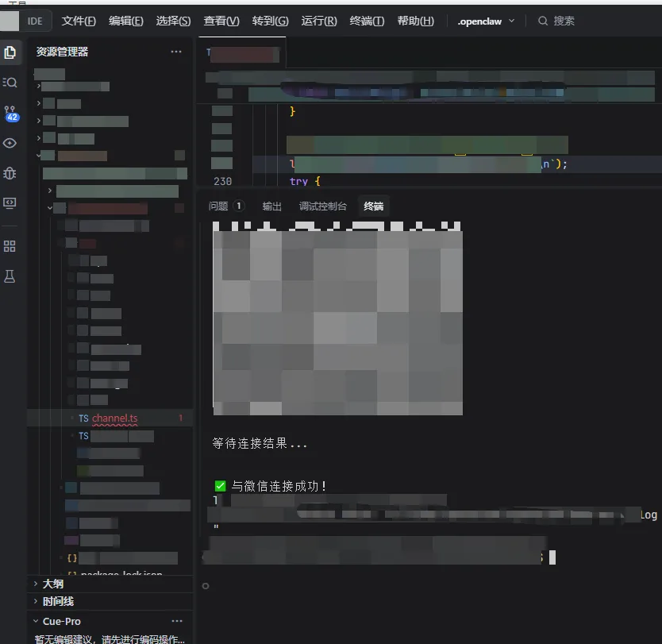
Task: Click the search magnifier icon in title bar
Action: point(542,21)
